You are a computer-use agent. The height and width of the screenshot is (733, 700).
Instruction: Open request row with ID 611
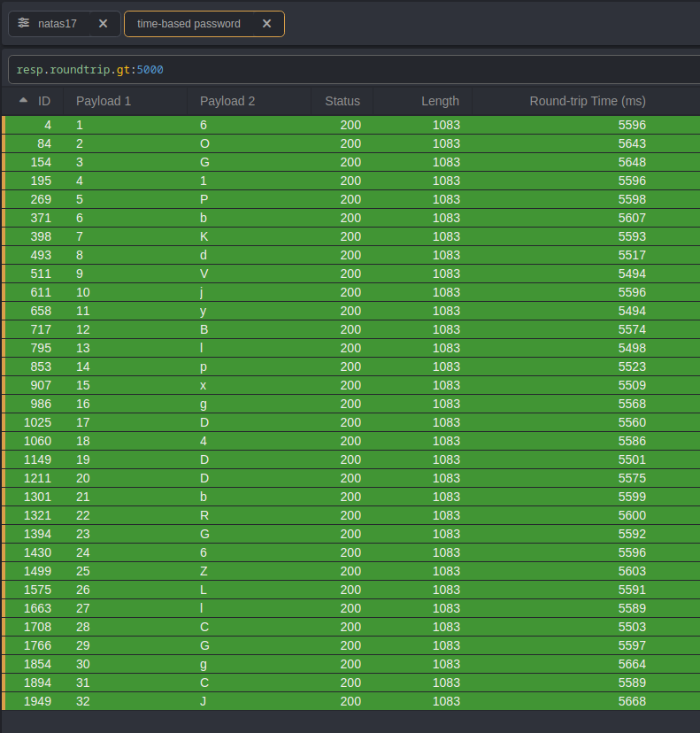click(350, 293)
